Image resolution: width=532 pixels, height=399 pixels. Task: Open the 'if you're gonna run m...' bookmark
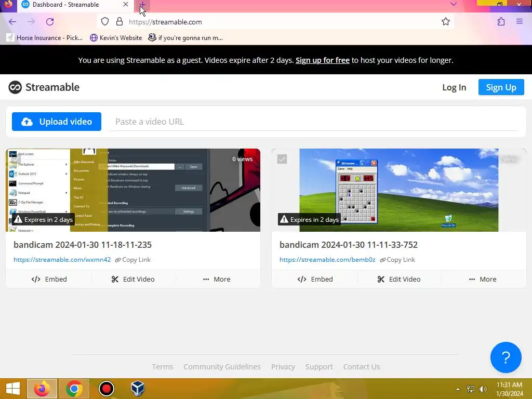(x=185, y=37)
